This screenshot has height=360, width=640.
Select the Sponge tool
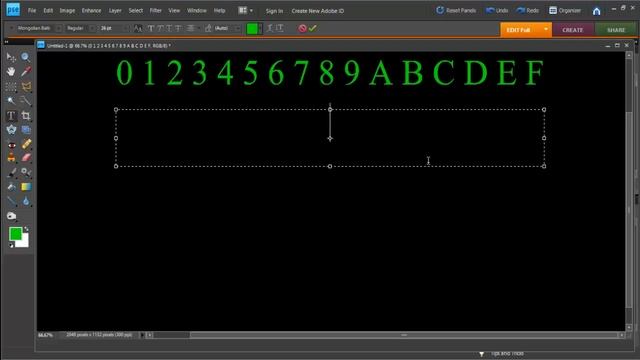click(x=11, y=216)
